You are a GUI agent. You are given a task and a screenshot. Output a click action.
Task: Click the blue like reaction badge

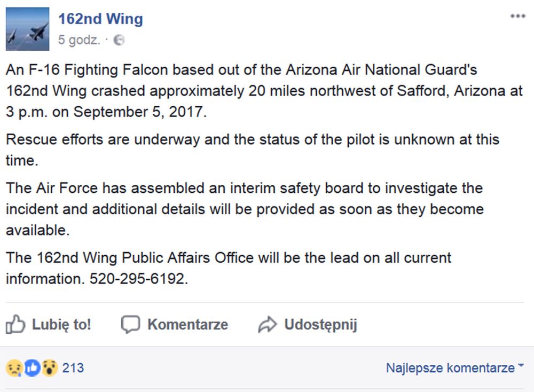click(32, 368)
